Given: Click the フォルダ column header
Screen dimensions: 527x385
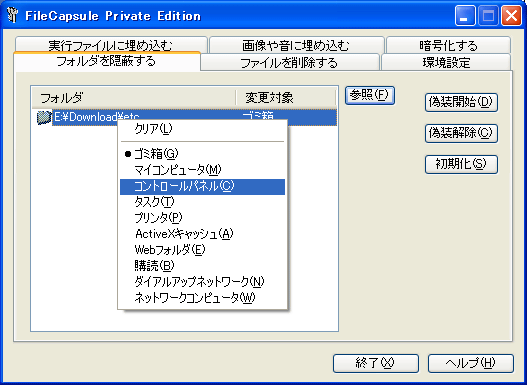Looking at the screenshot, I should [134, 98].
